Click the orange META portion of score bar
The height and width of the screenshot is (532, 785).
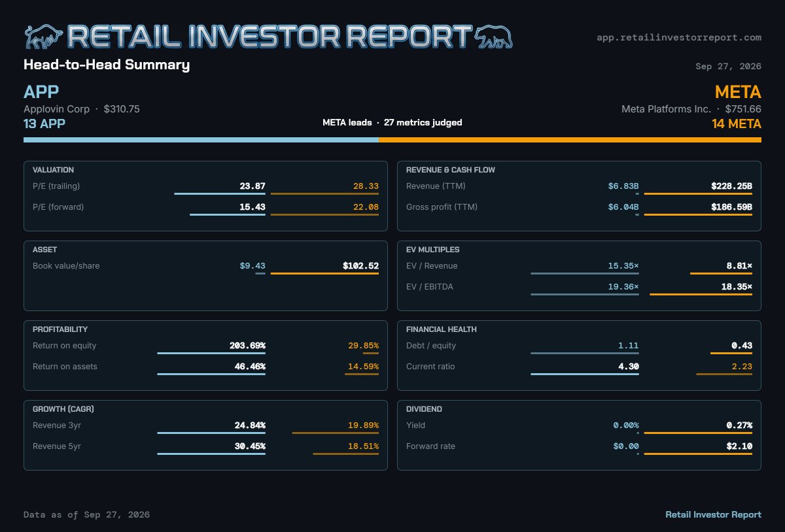570,140
